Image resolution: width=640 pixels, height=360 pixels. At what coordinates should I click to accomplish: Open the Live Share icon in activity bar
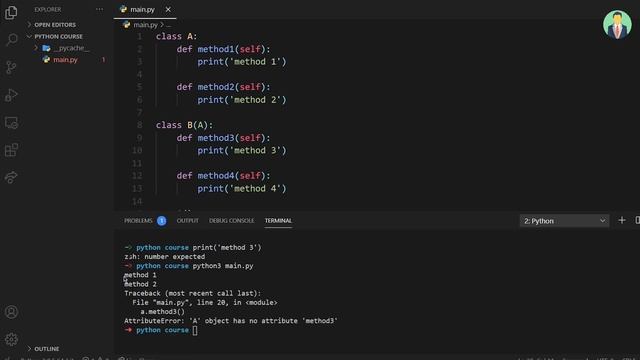11,177
